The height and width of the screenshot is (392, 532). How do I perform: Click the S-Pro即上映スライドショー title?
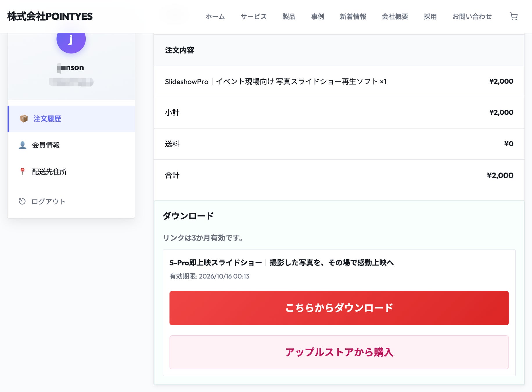(282, 263)
